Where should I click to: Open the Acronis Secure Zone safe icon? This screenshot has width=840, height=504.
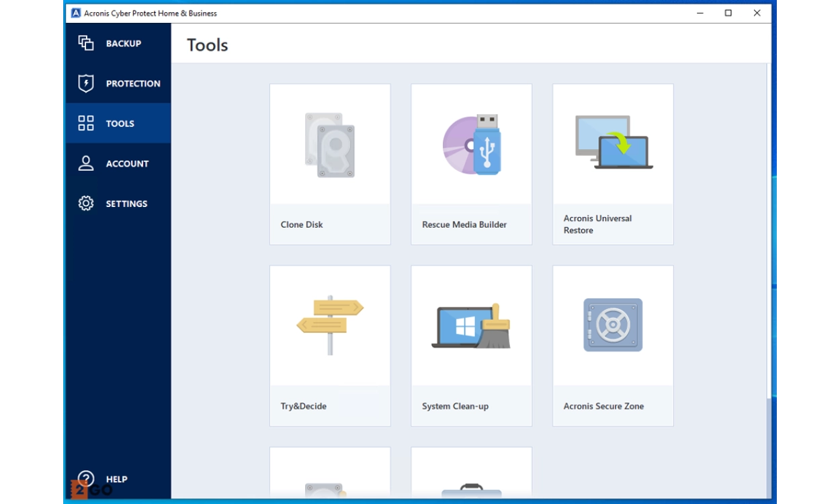point(613,325)
